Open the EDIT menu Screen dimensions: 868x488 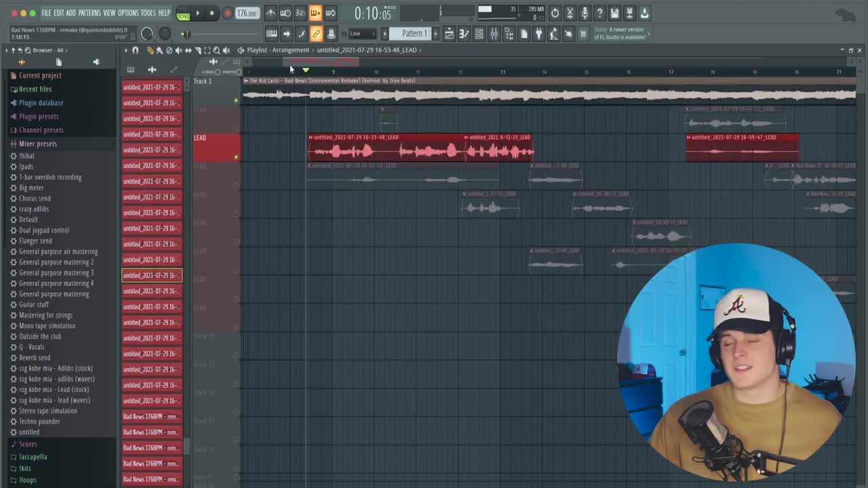pos(59,13)
